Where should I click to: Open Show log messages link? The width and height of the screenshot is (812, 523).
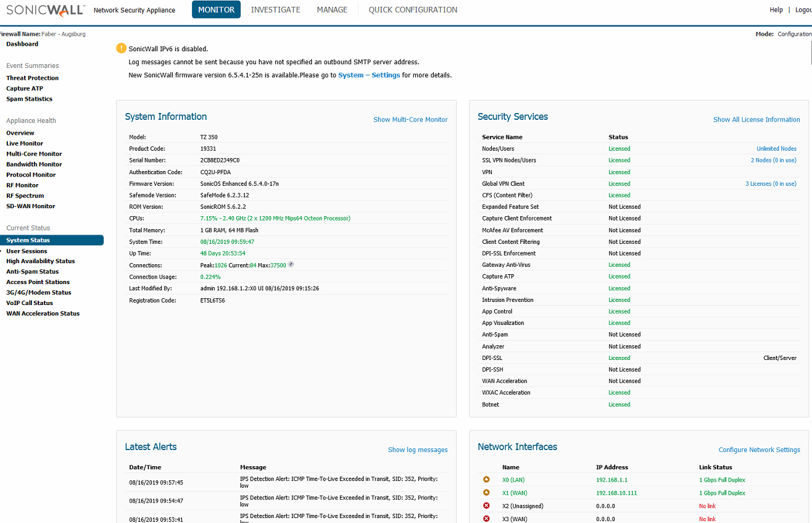pos(418,450)
